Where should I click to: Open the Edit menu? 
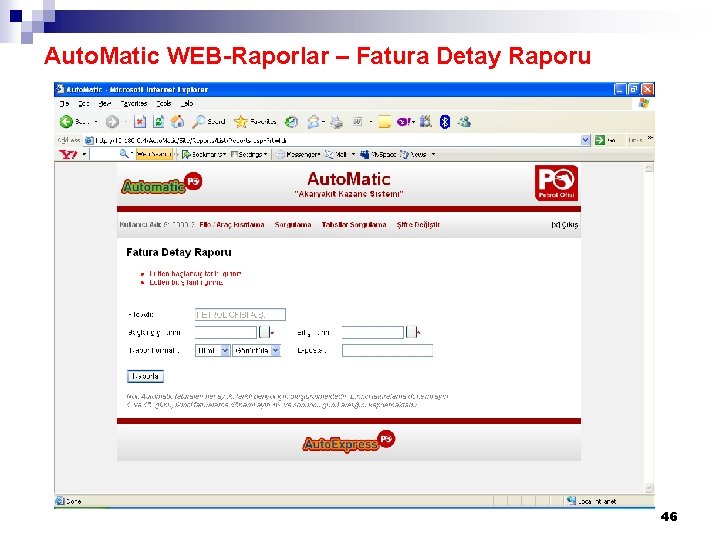tap(84, 103)
